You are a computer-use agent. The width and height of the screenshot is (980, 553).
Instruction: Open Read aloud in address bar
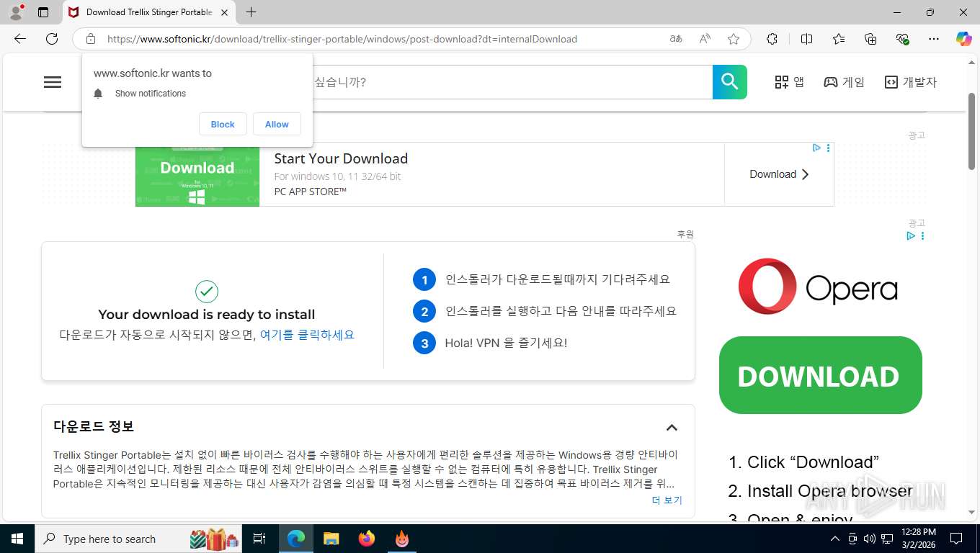click(705, 39)
